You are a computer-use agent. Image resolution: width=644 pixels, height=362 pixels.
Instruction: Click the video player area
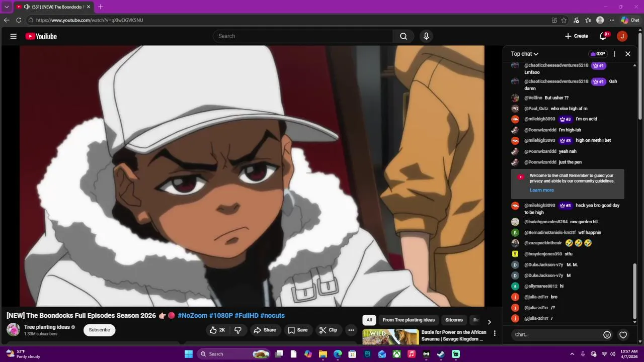click(x=252, y=176)
